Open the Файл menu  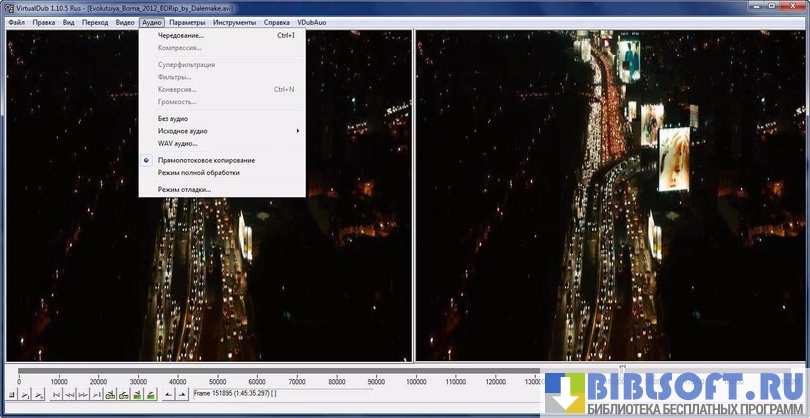[16, 21]
